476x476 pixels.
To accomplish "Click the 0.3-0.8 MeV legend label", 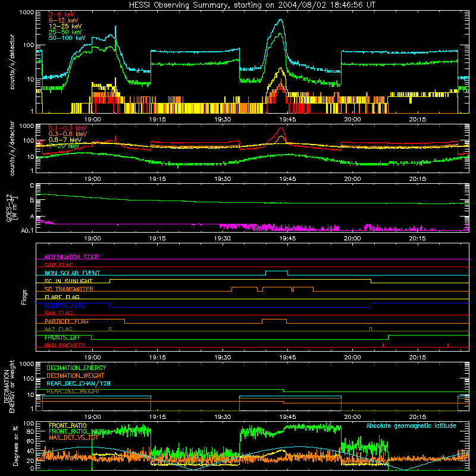I will [x=68, y=134].
